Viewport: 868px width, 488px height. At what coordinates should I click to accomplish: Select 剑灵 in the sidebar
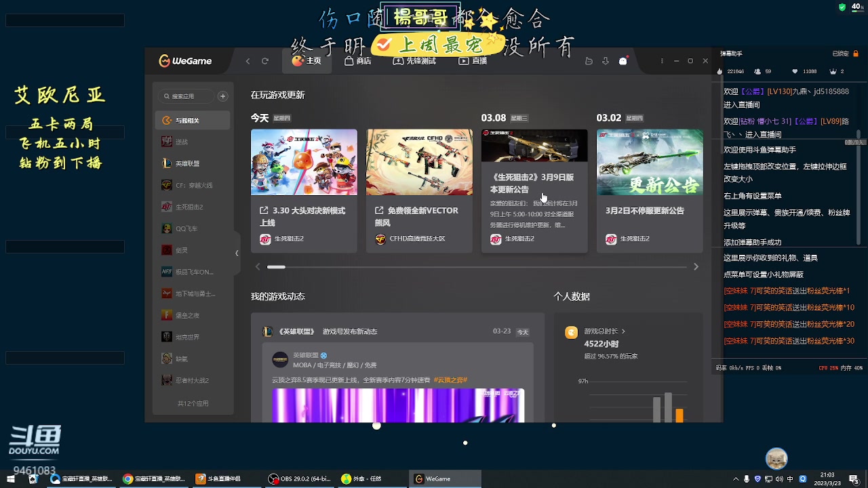(x=193, y=250)
